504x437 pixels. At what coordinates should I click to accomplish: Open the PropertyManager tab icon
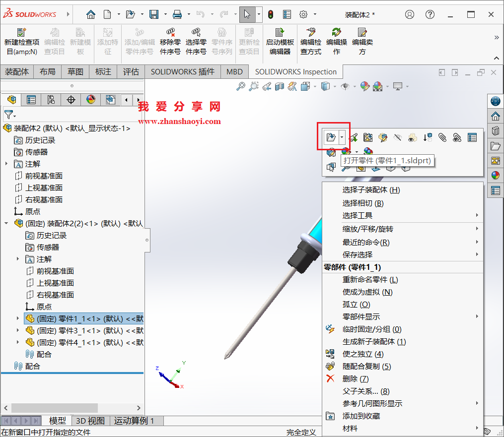click(31, 100)
